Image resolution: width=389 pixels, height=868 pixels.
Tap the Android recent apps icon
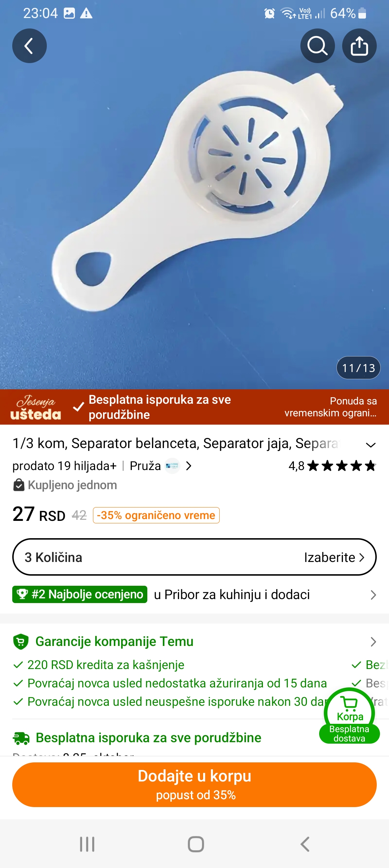tap(87, 844)
